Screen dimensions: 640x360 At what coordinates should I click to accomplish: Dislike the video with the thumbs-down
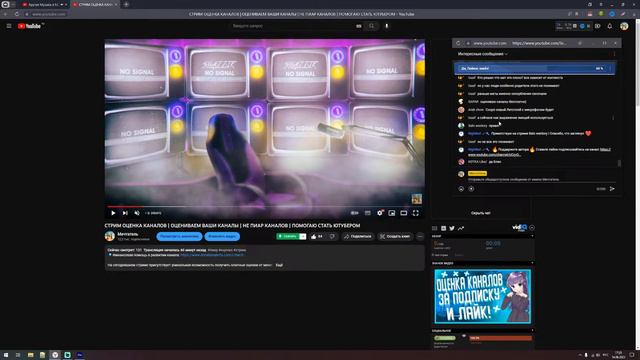[x=332, y=236]
